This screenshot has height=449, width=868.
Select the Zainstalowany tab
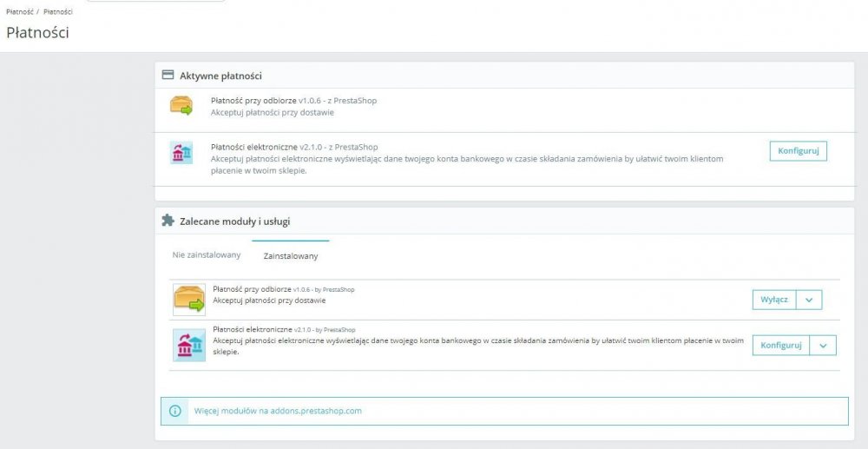coord(291,255)
